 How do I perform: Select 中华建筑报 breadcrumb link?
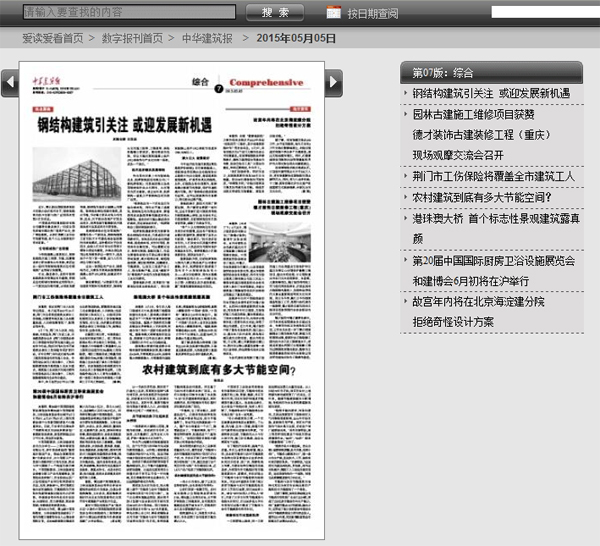pyautogui.click(x=206, y=38)
